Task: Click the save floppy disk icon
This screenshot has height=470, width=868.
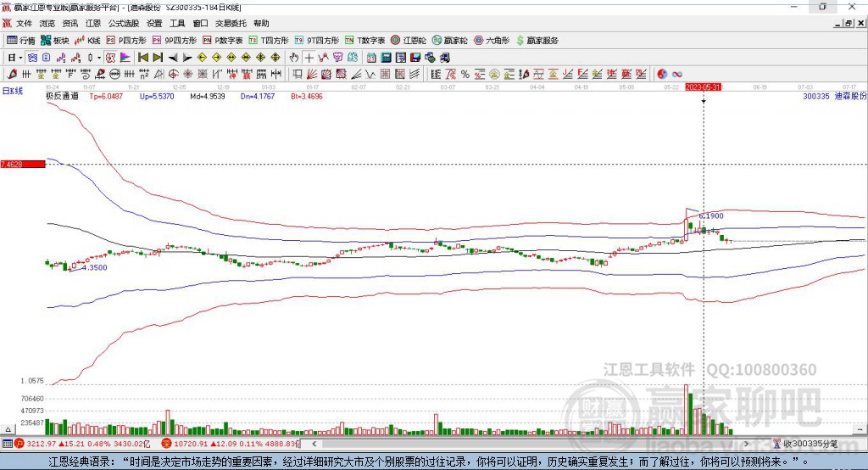Action: tap(415, 58)
